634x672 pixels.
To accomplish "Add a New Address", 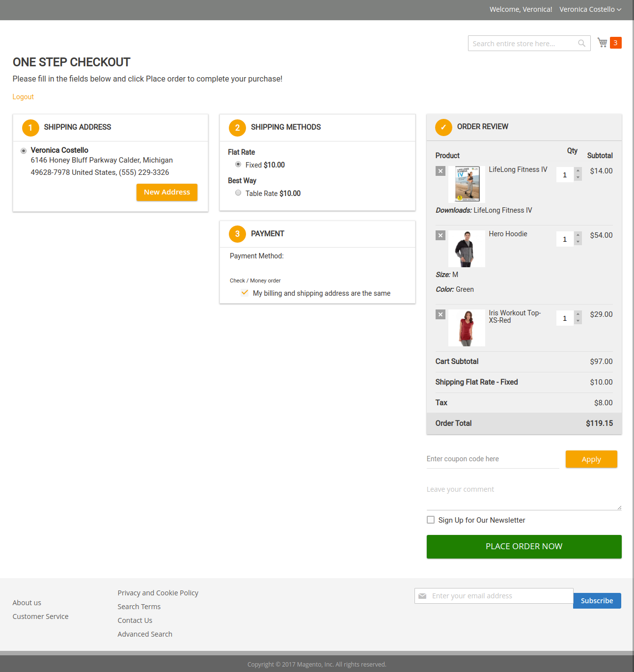I will tap(167, 192).
